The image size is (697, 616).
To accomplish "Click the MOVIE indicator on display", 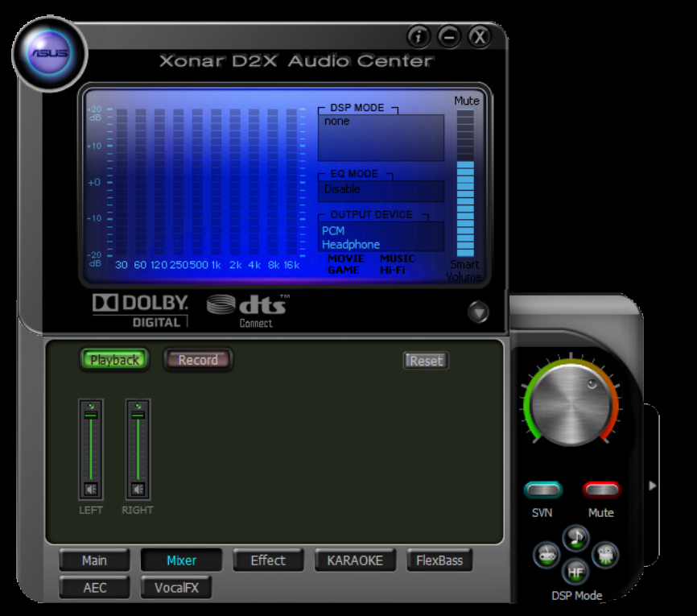I will pos(345,258).
